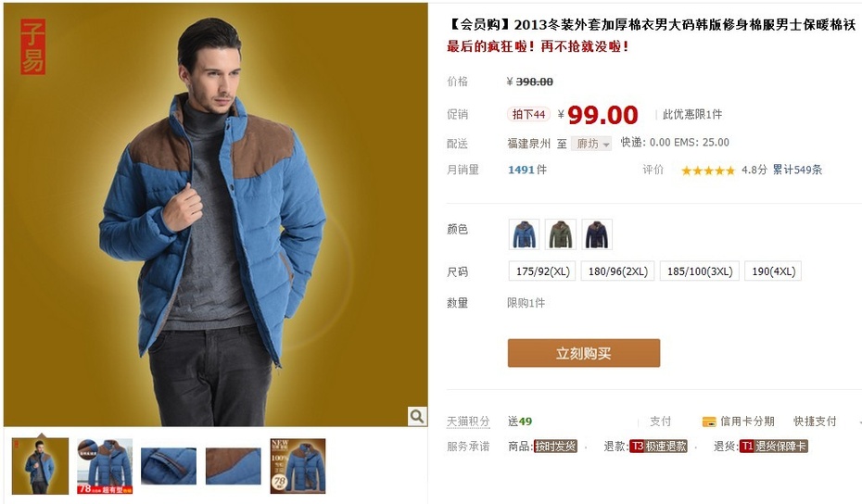Screen dimensions: 862x504
Task: View the second thumbnail with 78 label
Action: pyautogui.click(x=105, y=466)
